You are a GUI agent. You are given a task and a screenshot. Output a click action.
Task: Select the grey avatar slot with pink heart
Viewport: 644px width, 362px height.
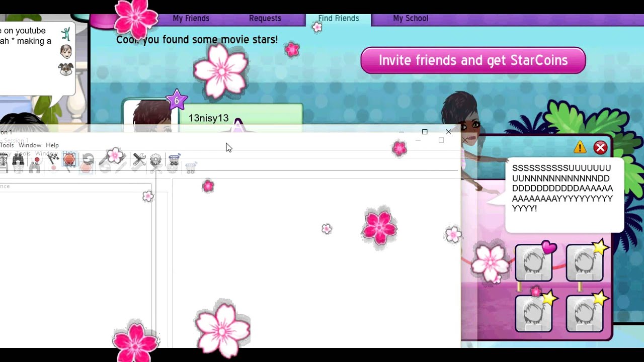[534, 262]
